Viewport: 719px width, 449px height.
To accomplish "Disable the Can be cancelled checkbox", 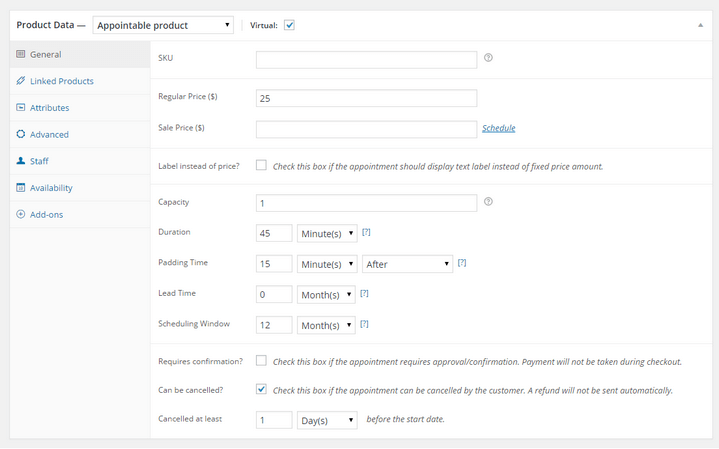I will click(261, 389).
